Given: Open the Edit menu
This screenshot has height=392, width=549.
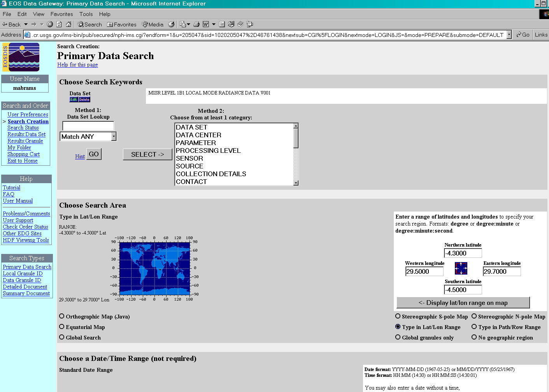Looking at the screenshot, I should (22, 14).
